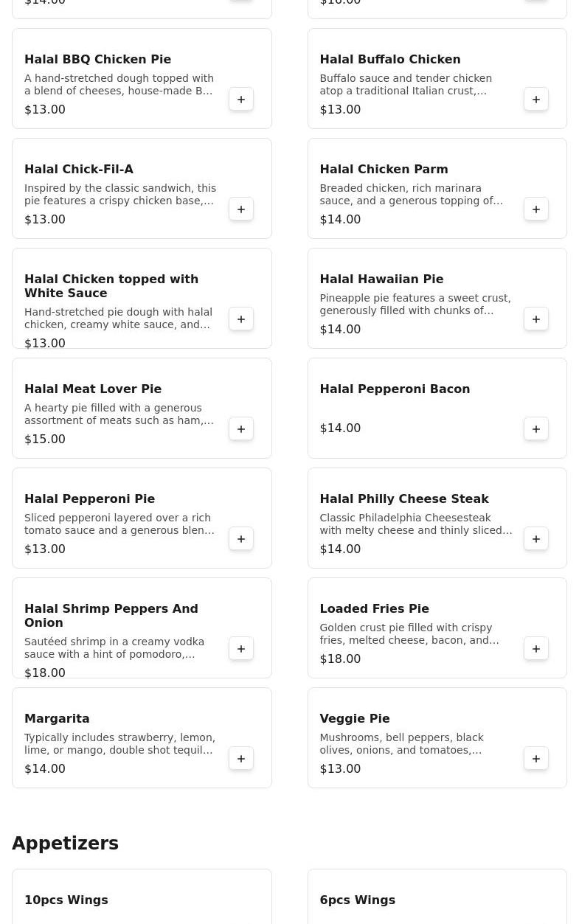
Task: Select the 6pcs Wings appetizer card
Action: click(437, 900)
